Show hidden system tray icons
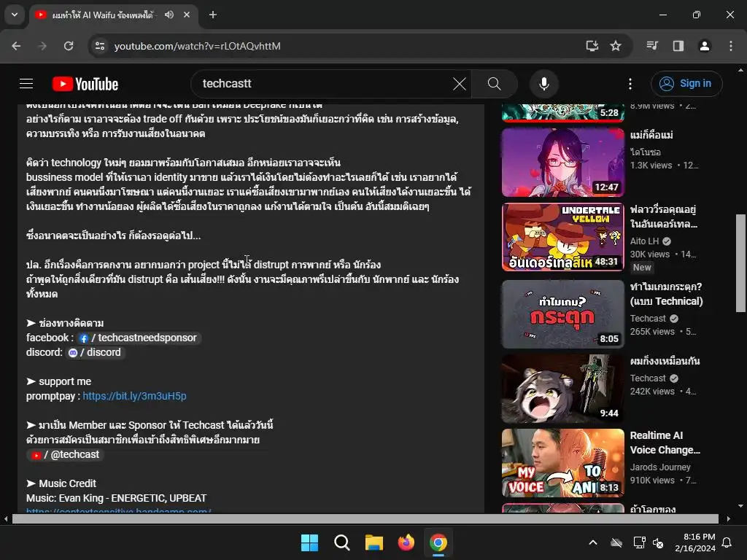The width and height of the screenshot is (747, 560). tap(593, 542)
